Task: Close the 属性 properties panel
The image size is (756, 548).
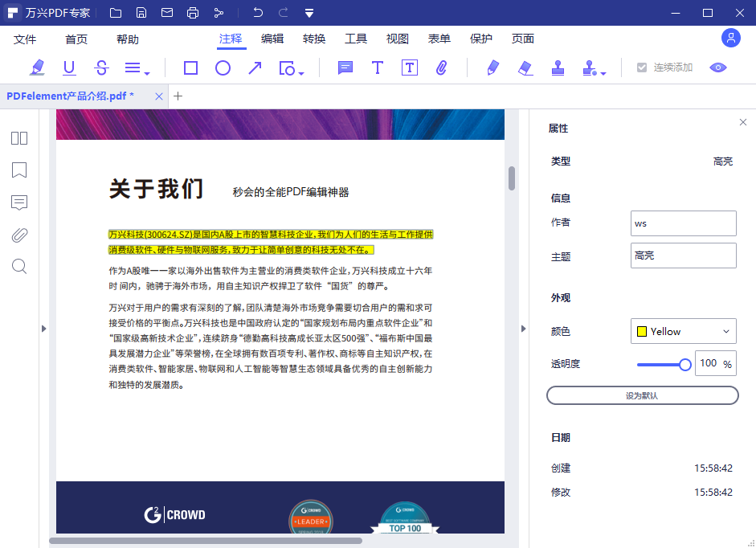Action: 743,122
